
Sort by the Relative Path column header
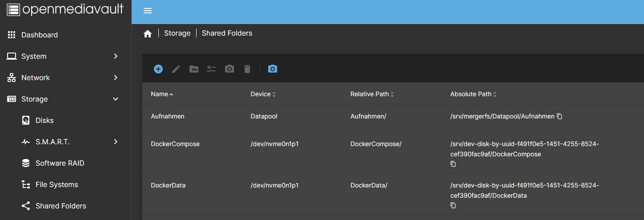372,94
